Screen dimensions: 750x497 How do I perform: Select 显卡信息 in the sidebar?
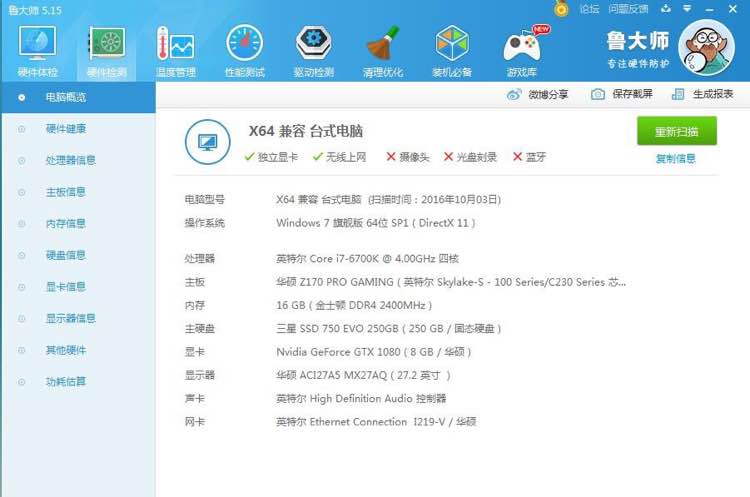pyautogui.click(x=78, y=287)
